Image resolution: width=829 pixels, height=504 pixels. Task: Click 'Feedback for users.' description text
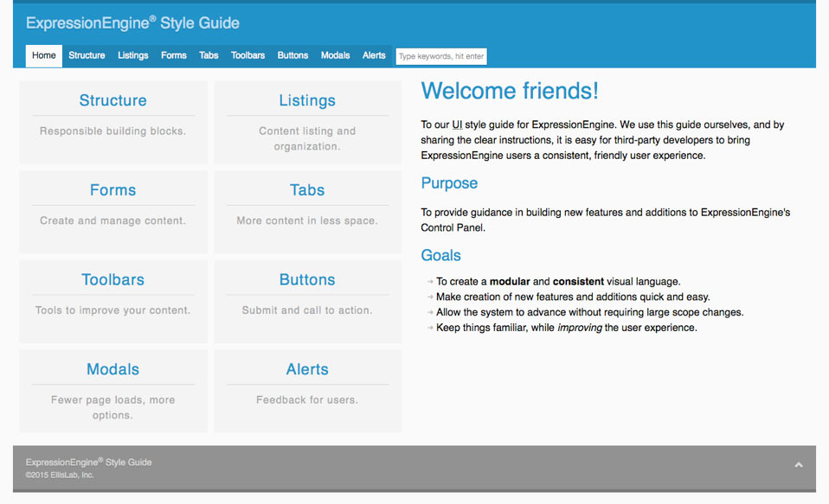[x=307, y=400]
